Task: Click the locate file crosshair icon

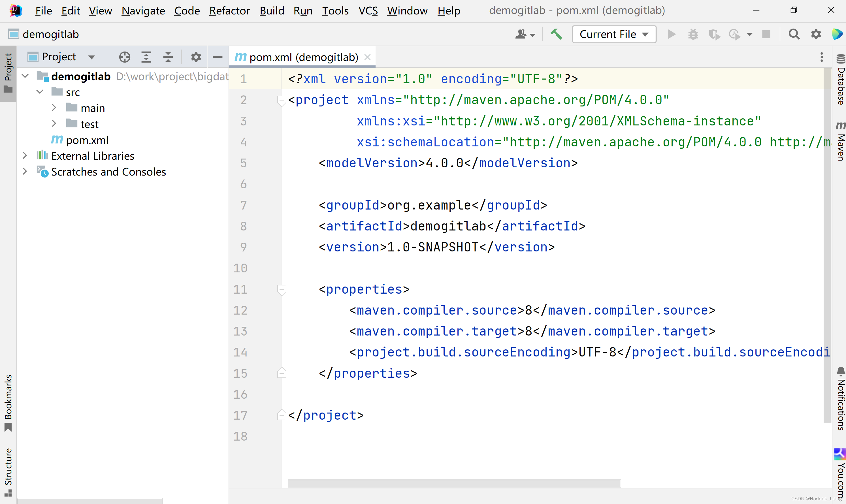Action: pyautogui.click(x=125, y=57)
